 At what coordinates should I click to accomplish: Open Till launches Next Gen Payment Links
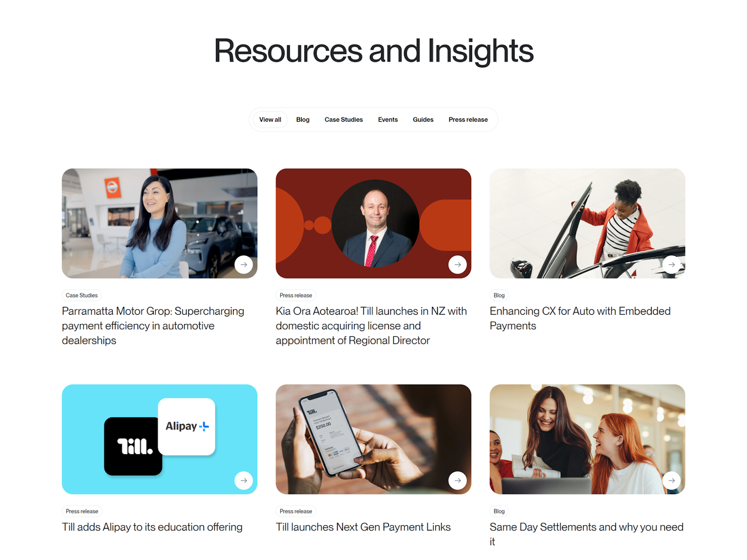[363, 527]
